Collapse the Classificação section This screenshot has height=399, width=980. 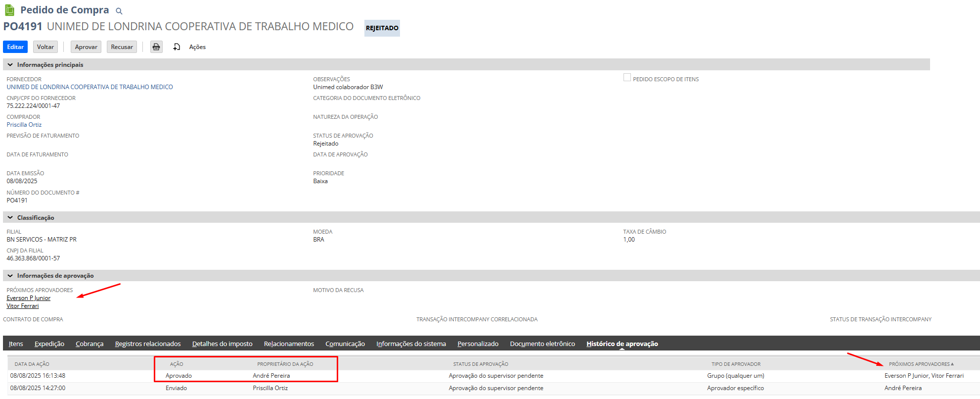pyautogui.click(x=10, y=218)
